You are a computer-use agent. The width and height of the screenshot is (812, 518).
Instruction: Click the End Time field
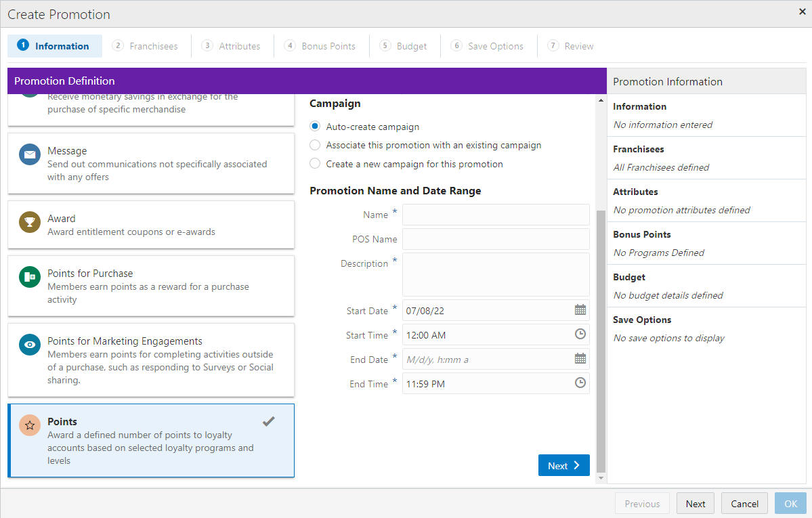[496, 383]
